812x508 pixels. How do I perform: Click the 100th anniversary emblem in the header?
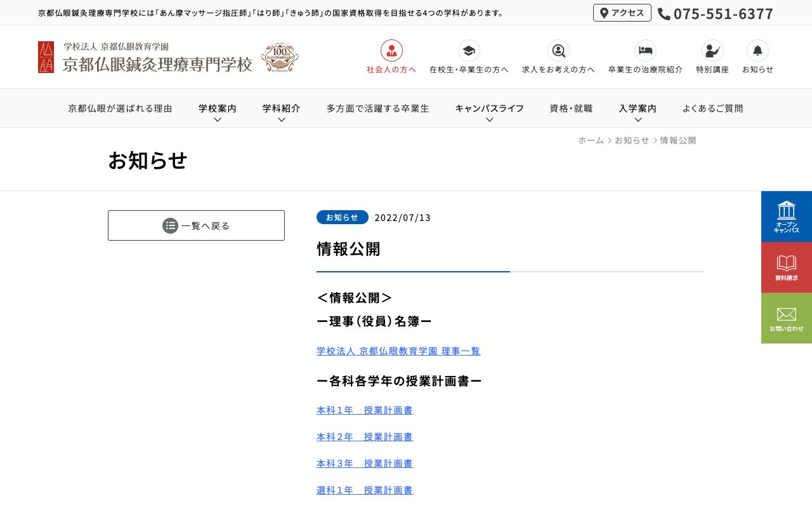[280, 57]
